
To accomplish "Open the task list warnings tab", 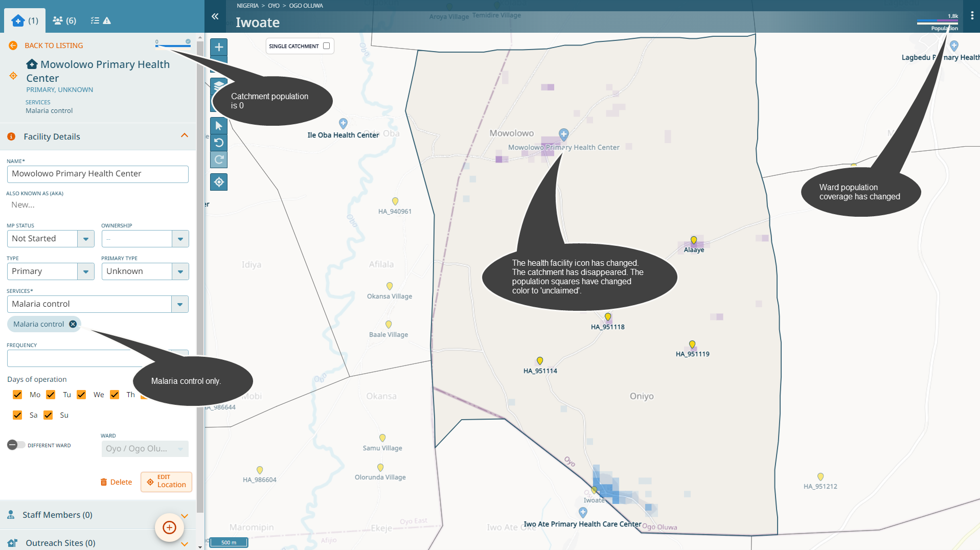I will [100, 20].
